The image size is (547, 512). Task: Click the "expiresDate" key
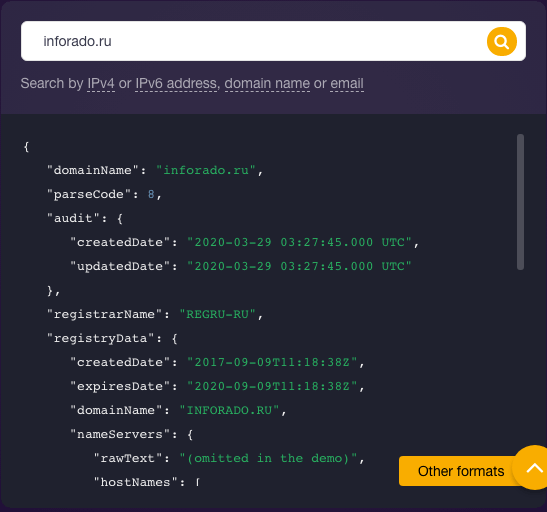(120, 386)
